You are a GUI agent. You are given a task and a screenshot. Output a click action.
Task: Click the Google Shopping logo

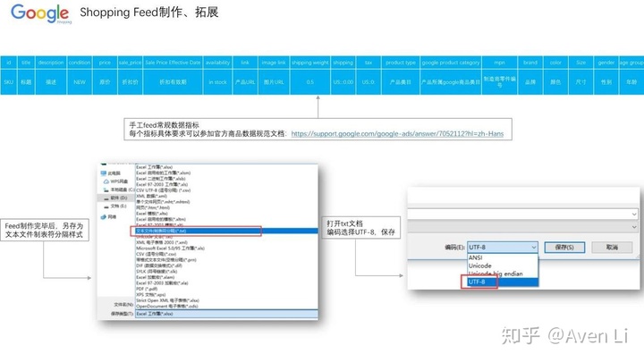(x=41, y=13)
